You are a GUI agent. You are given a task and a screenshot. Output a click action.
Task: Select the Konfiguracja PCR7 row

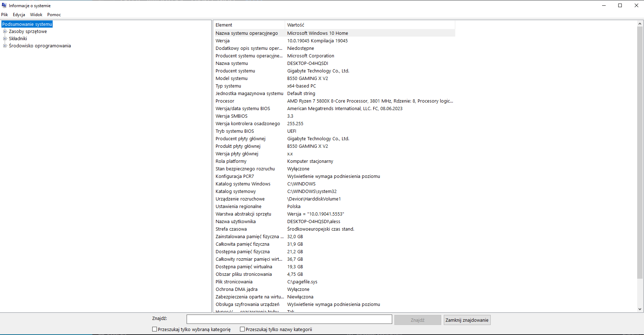click(334, 176)
